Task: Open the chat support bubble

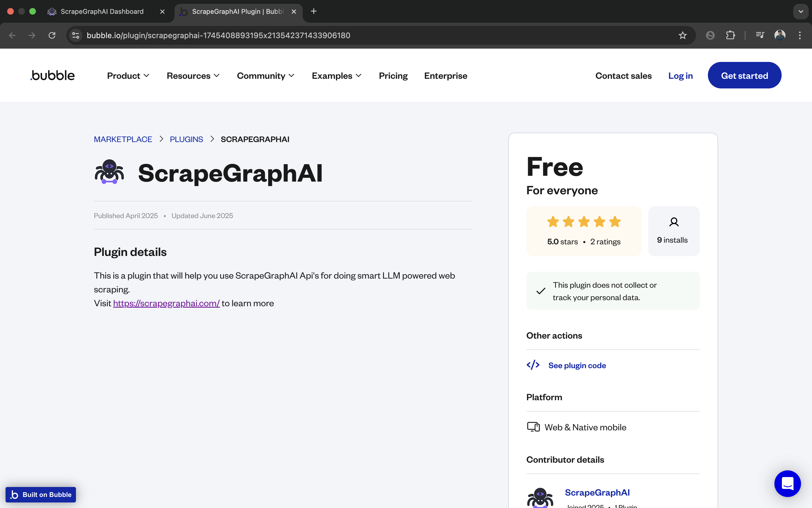Action: 787,483
